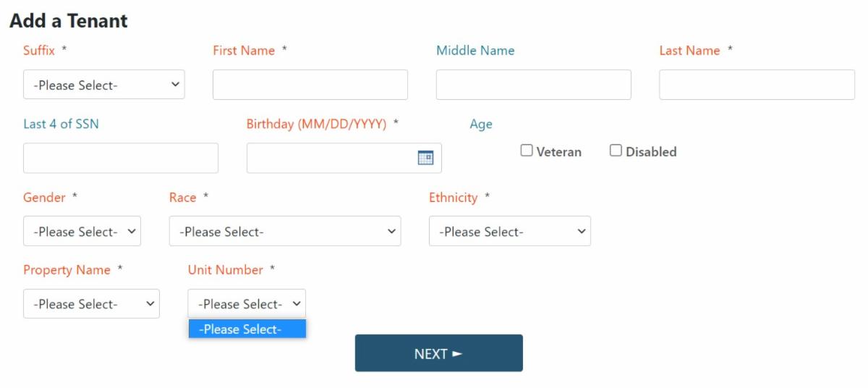Focus the Middle Name input box

tap(533, 85)
